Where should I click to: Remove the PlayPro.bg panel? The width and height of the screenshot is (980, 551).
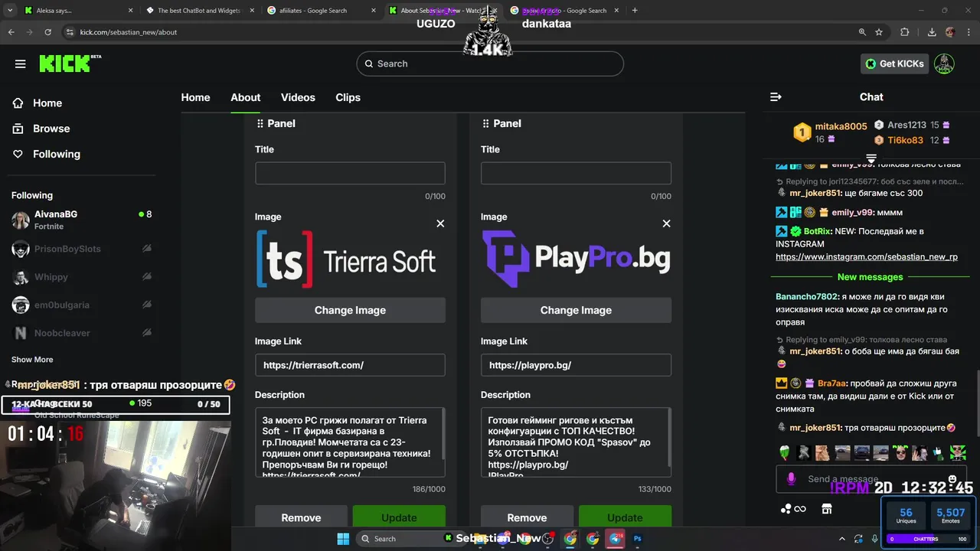527,517
